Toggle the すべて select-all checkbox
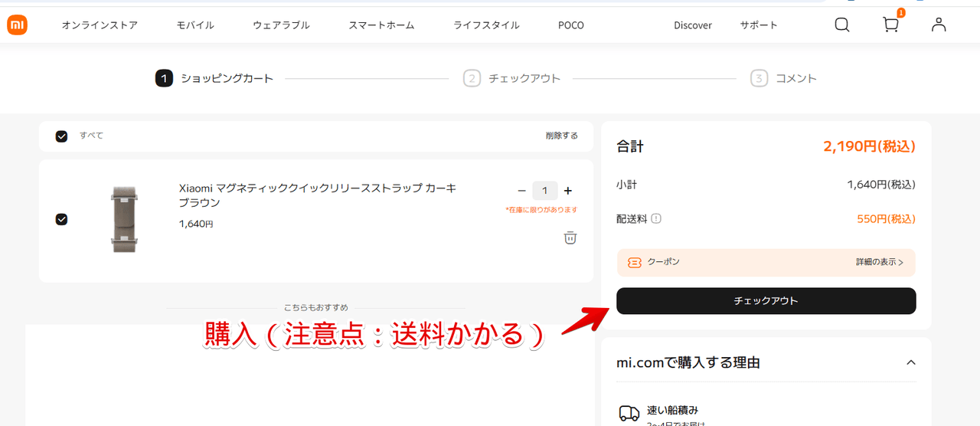Screen dimensions: 980x426 [x=61, y=136]
